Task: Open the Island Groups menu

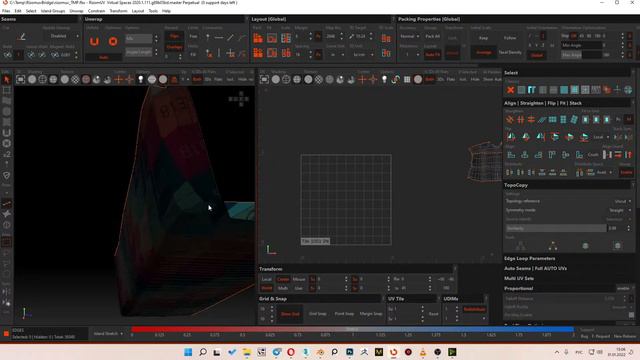Action: pyautogui.click(x=53, y=11)
